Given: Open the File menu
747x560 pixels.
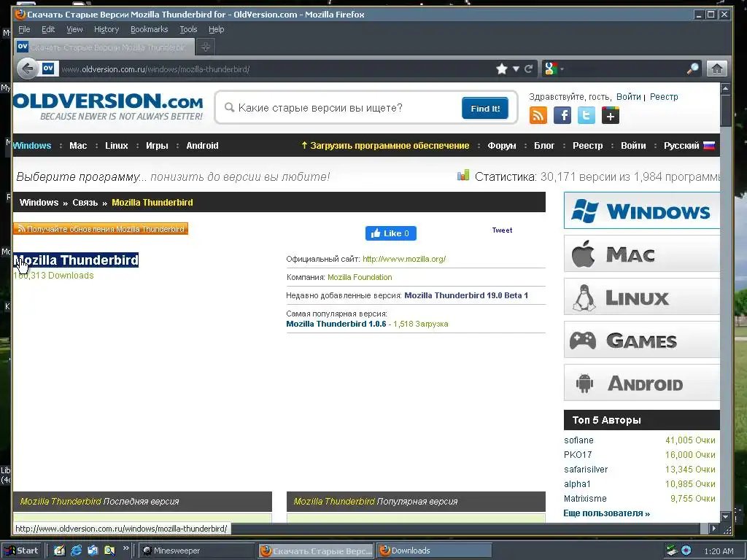Looking at the screenshot, I should (24, 29).
